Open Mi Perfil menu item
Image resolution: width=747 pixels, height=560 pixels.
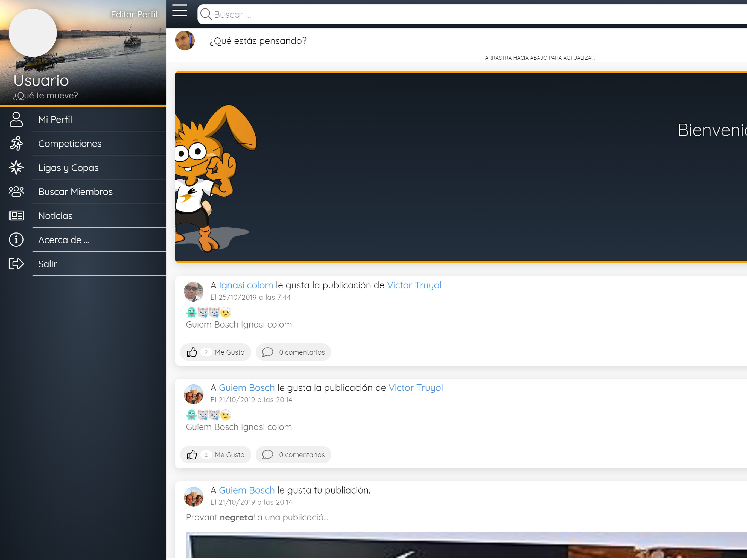tap(55, 119)
